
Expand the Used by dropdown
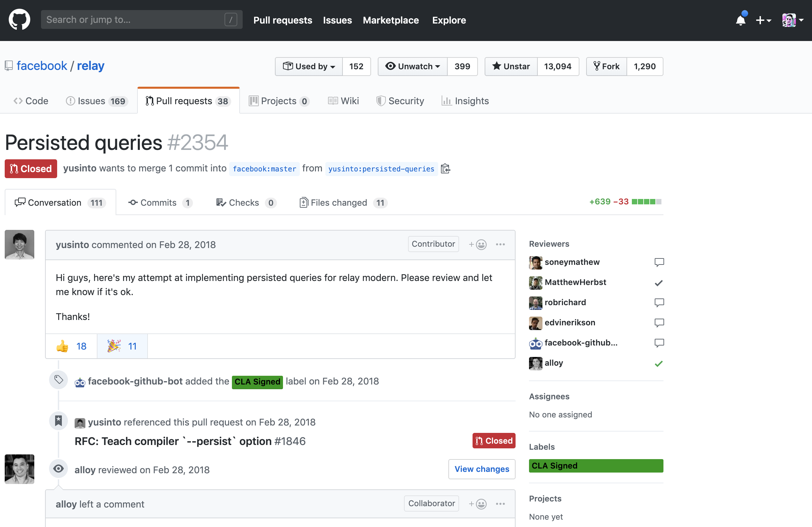point(309,67)
